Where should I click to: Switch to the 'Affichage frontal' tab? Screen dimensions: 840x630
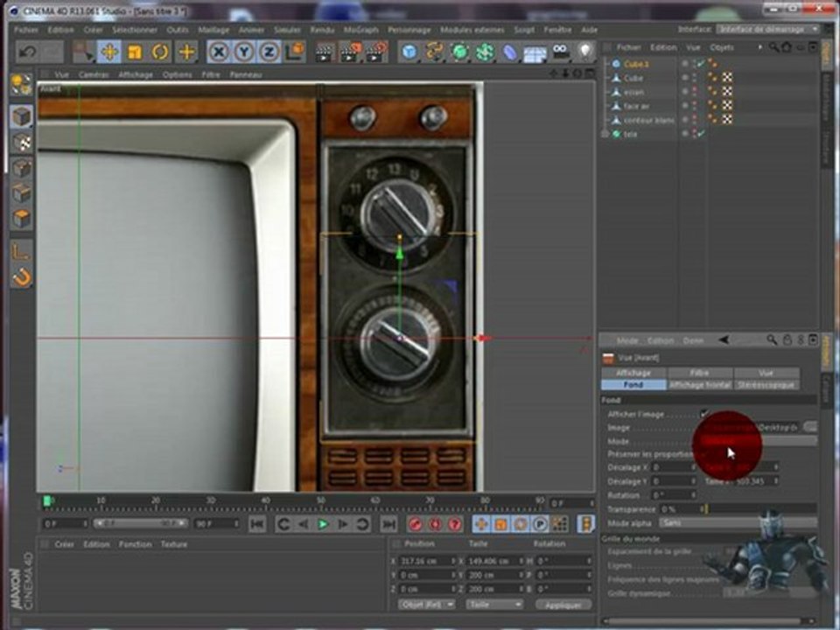click(x=699, y=384)
